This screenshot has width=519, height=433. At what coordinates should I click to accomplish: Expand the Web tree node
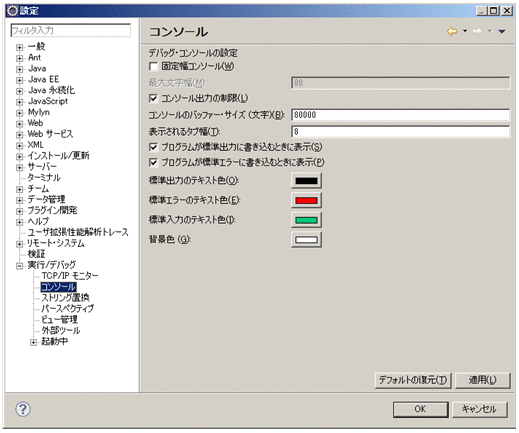(x=19, y=124)
